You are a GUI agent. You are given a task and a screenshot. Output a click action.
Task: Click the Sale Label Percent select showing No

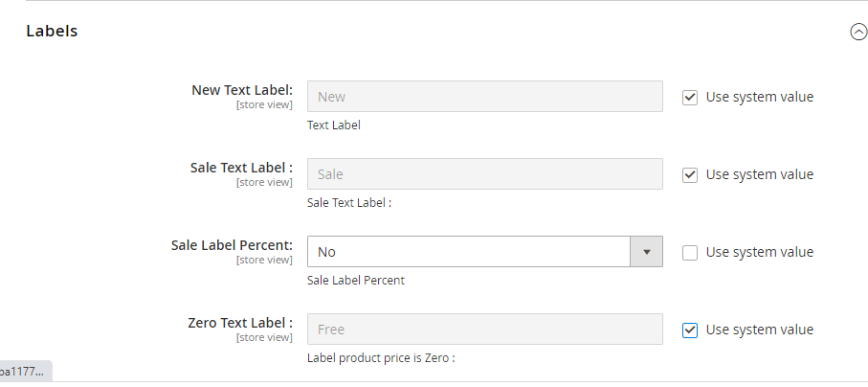point(469,252)
